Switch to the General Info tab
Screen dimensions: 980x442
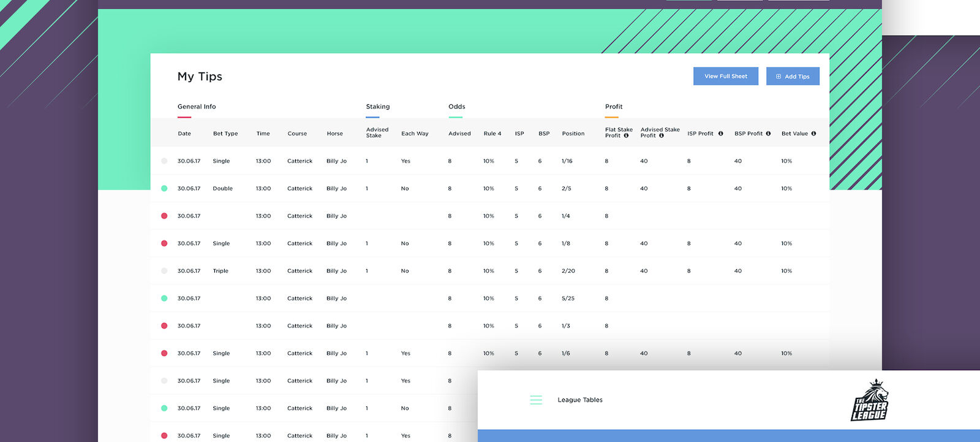tap(197, 107)
